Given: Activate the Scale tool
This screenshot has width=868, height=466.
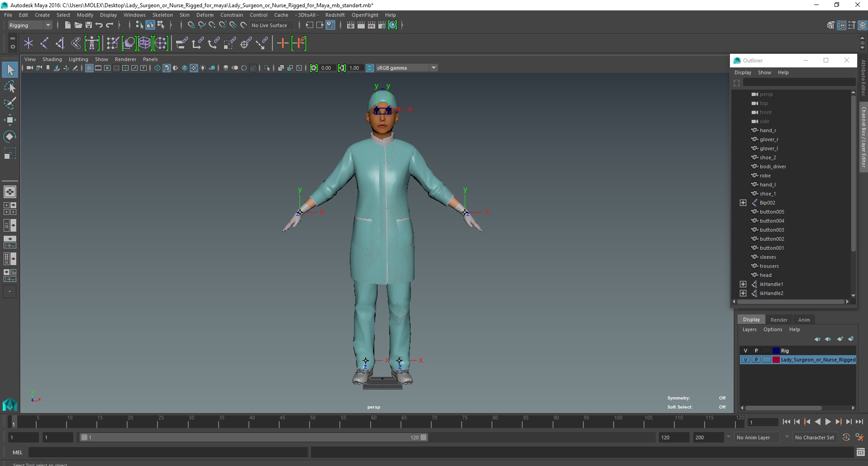Looking at the screenshot, I should [x=10, y=153].
